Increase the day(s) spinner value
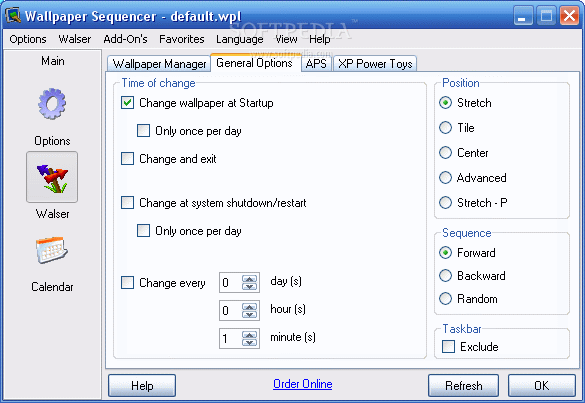The image size is (585, 403). (x=249, y=279)
